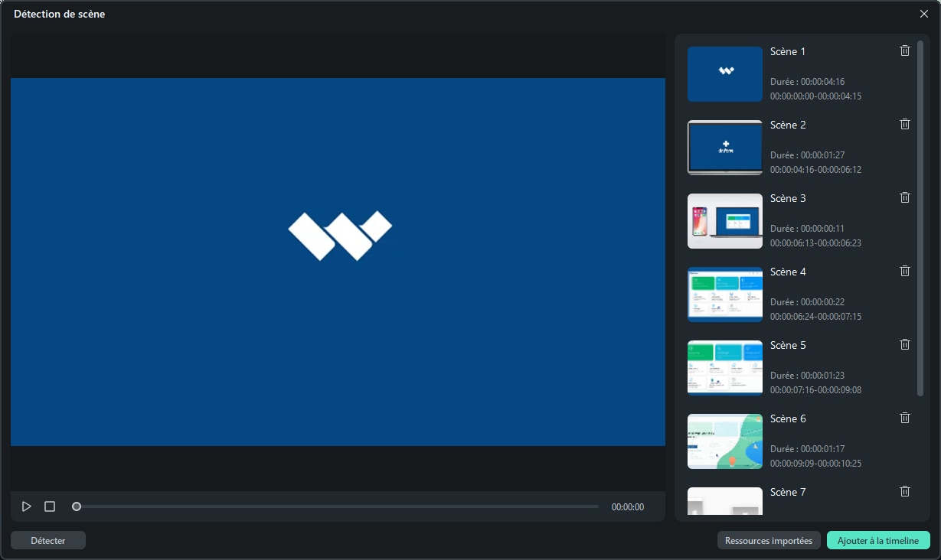Select the "Scène 4" label
The image size is (941, 560).
(788, 272)
